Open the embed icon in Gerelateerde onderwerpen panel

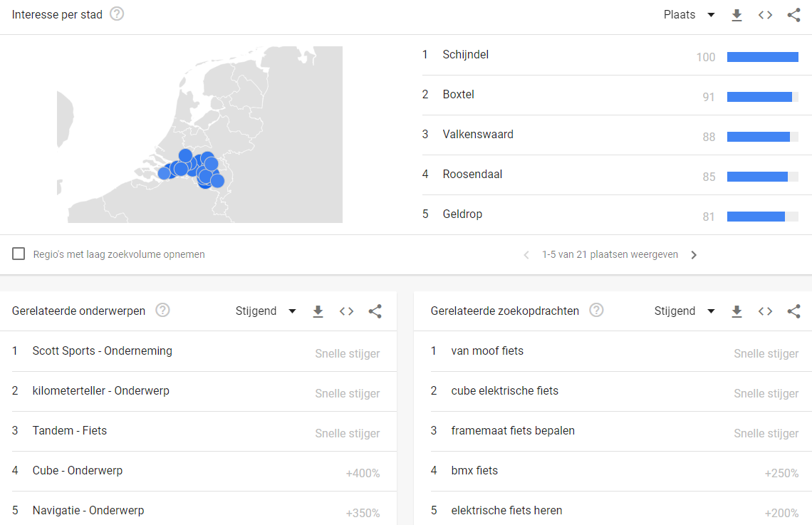(346, 311)
